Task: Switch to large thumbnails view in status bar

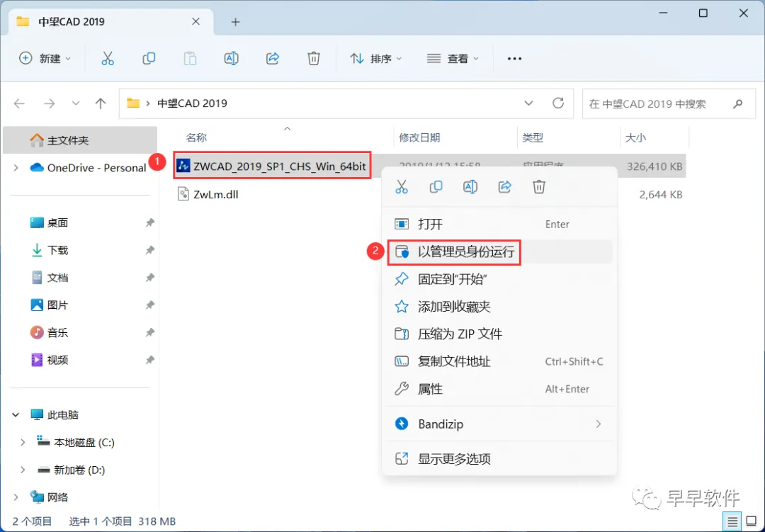Action: [752, 522]
